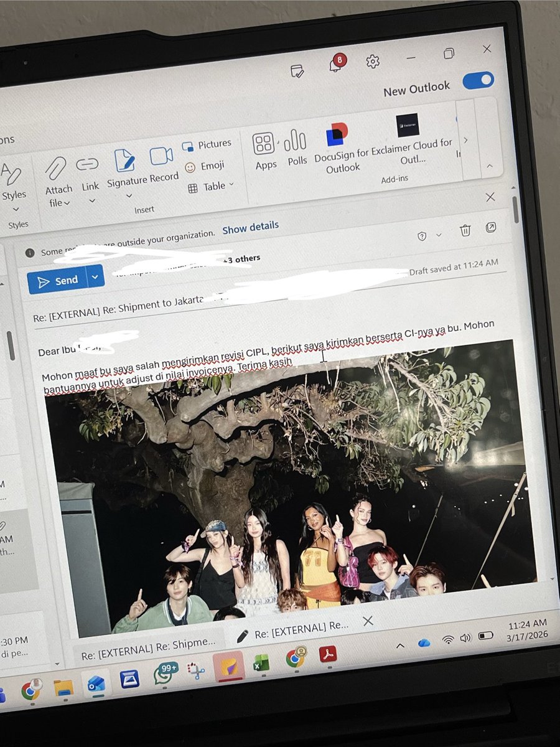Click the 'Draft saved at 11:24 AM' text
Screen dimensions: 560x747
point(453,268)
